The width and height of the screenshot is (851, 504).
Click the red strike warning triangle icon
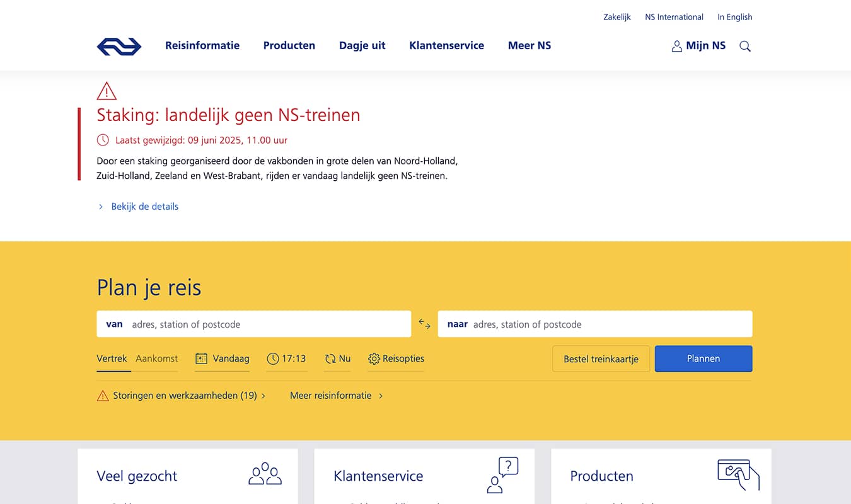tap(107, 91)
